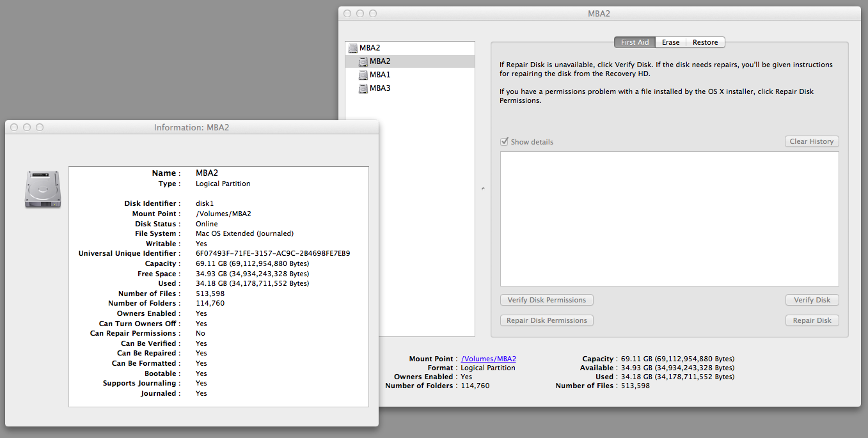This screenshot has height=438, width=868.
Task: Click the Can Repair Permissions value No
Action: [200, 333]
